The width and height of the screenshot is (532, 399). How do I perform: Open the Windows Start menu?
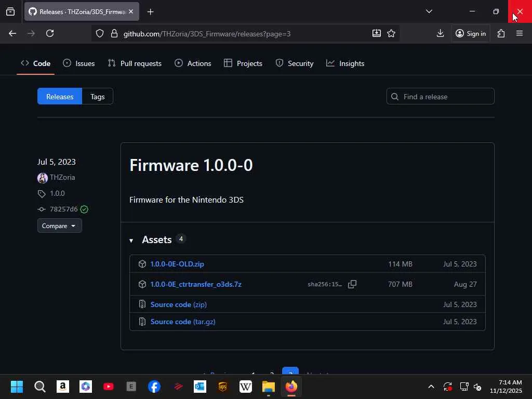[17, 387]
